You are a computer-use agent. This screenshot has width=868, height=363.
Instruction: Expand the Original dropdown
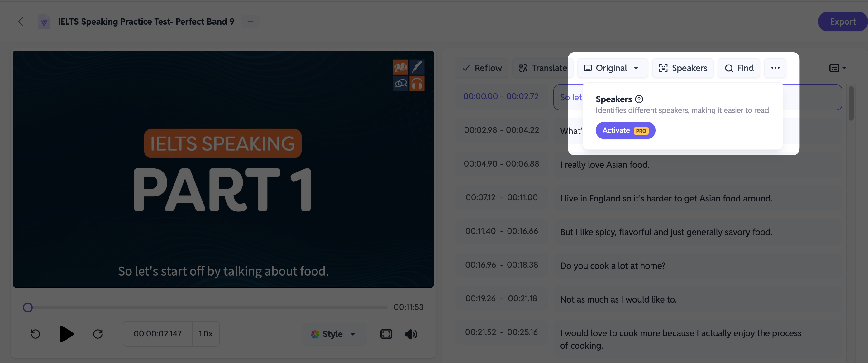click(612, 68)
